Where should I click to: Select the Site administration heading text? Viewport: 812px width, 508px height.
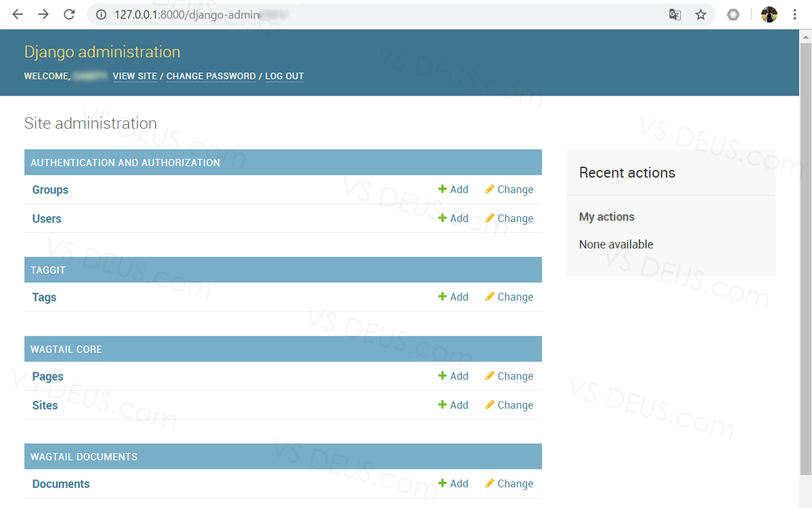tap(91, 123)
